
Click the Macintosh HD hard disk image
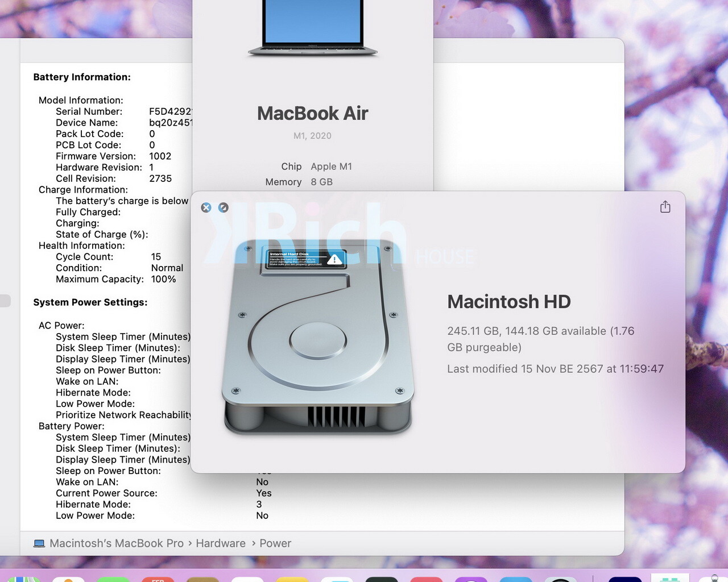pos(318,338)
